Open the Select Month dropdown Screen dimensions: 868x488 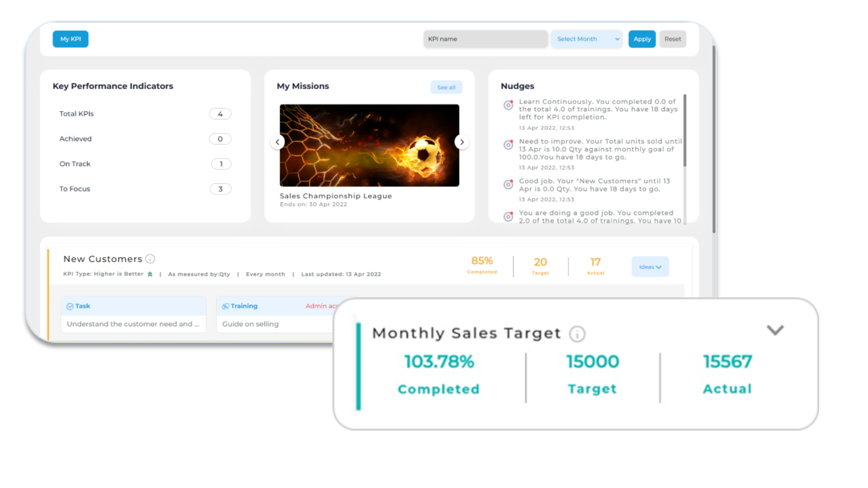click(x=586, y=39)
